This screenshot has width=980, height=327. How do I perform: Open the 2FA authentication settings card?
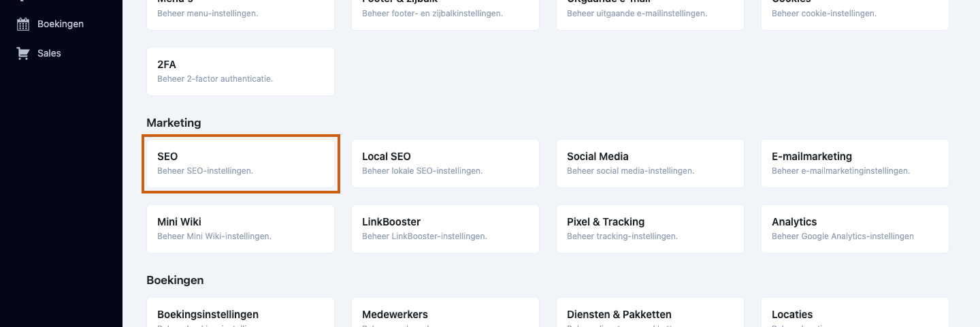[x=241, y=72]
